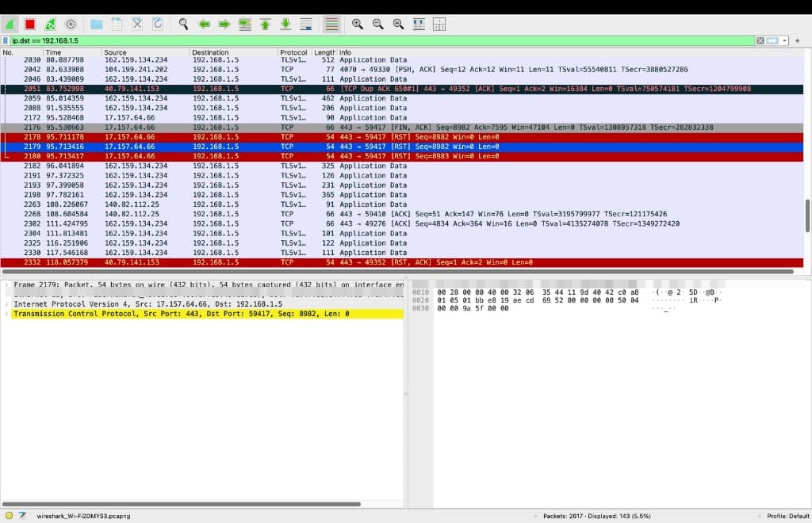Clear the display filter
The width and height of the screenshot is (812, 523).
click(760, 40)
